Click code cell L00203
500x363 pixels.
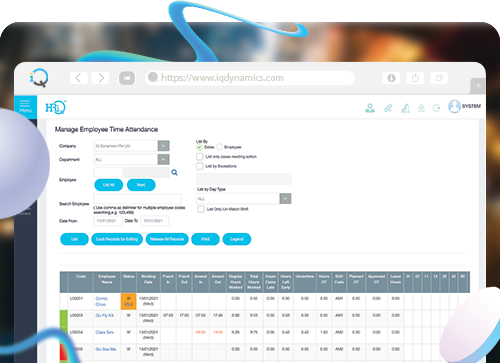tap(76, 315)
